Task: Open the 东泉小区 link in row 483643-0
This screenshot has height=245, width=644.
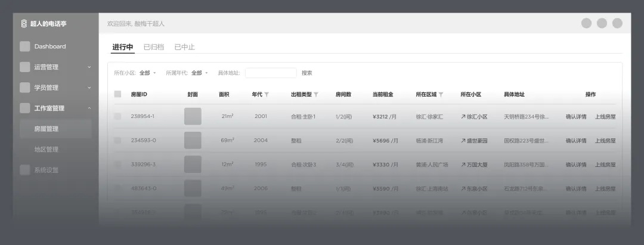Action: [x=474, y=189]
